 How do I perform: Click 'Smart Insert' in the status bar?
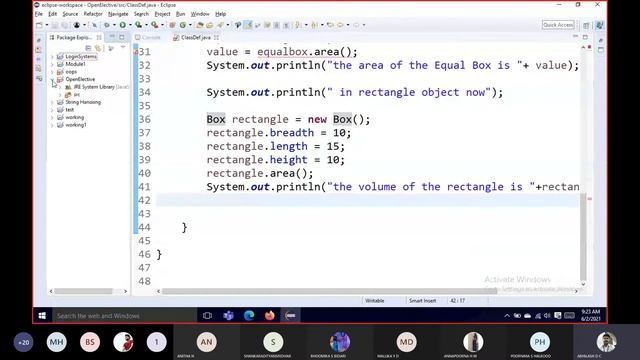click(x=422, y=300)
